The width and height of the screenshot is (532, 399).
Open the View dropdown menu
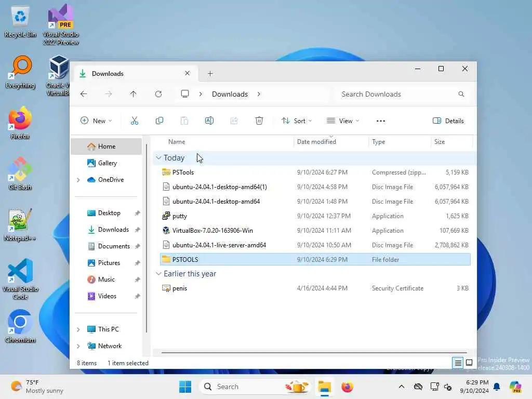coord(343,121)
